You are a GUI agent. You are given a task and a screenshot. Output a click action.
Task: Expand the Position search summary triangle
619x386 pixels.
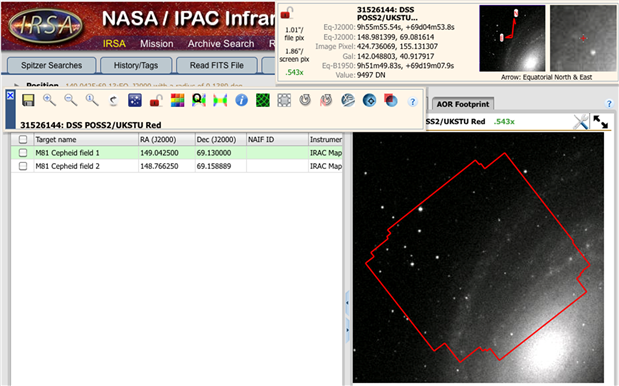17,85
